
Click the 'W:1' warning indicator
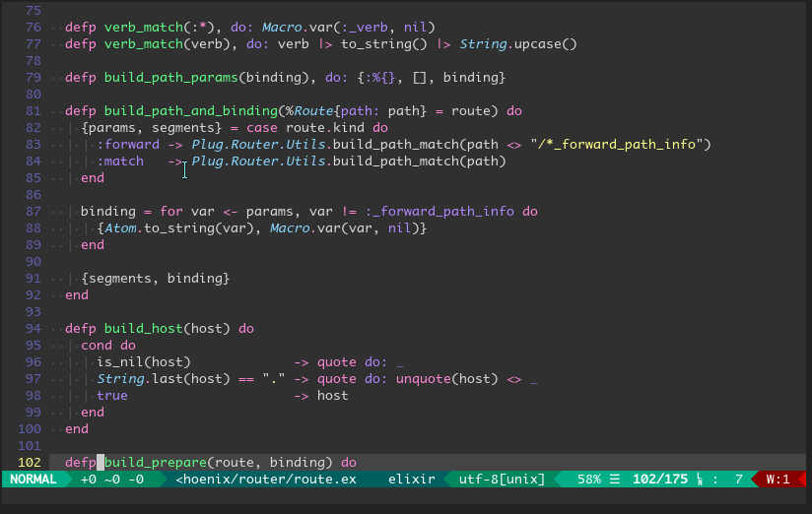778,480
